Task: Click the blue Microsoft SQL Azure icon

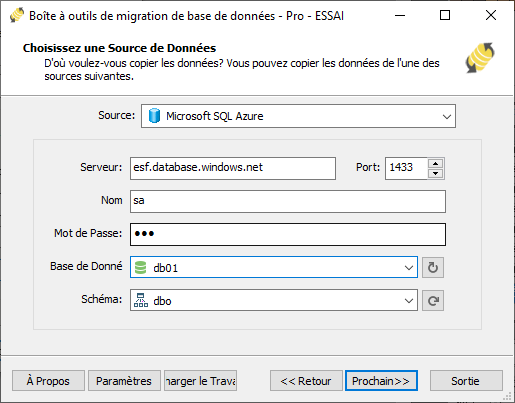Action: click(154, 116)
